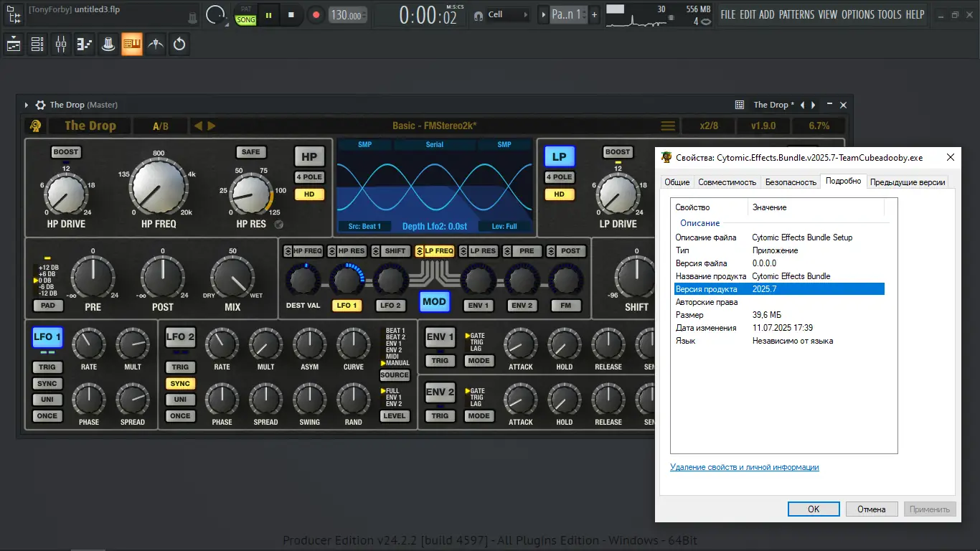Expand the plugin window options arrow
Screen dimensions: 980x551
(x=27, y=105)
